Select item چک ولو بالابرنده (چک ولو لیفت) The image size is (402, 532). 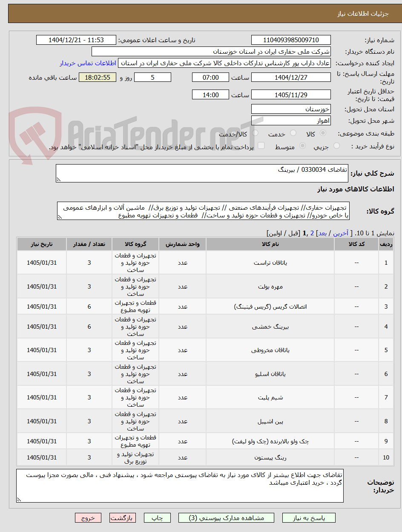[x=270, y=441]
